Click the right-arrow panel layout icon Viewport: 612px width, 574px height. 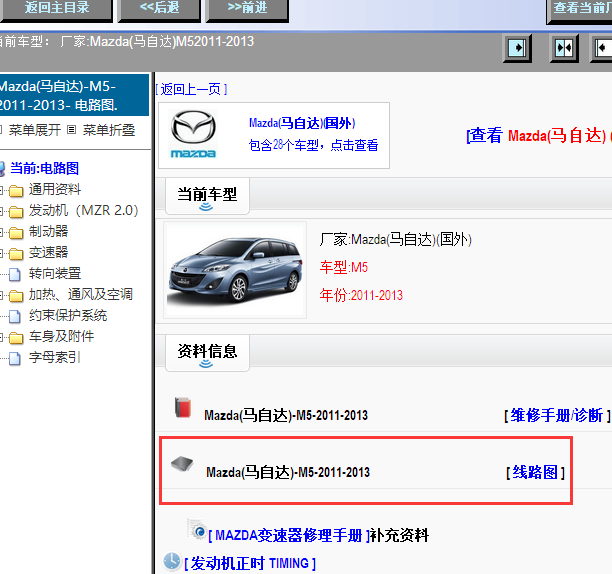coord(517,48)
